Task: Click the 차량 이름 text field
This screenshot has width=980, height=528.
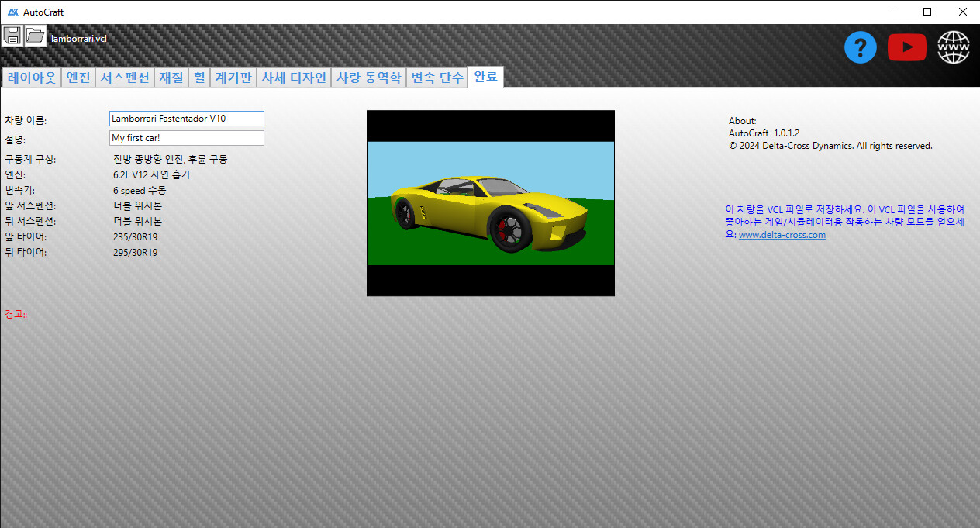Action: [x=187, y=119]
